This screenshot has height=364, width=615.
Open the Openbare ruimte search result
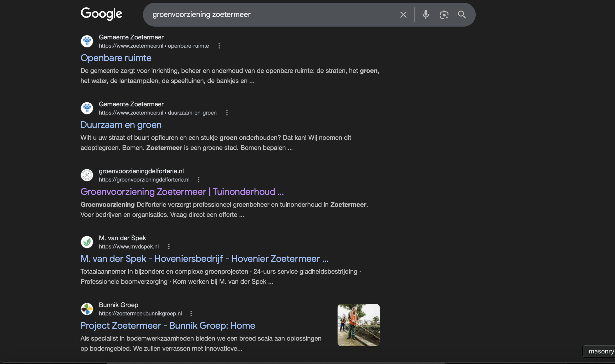tap(116, 58)
